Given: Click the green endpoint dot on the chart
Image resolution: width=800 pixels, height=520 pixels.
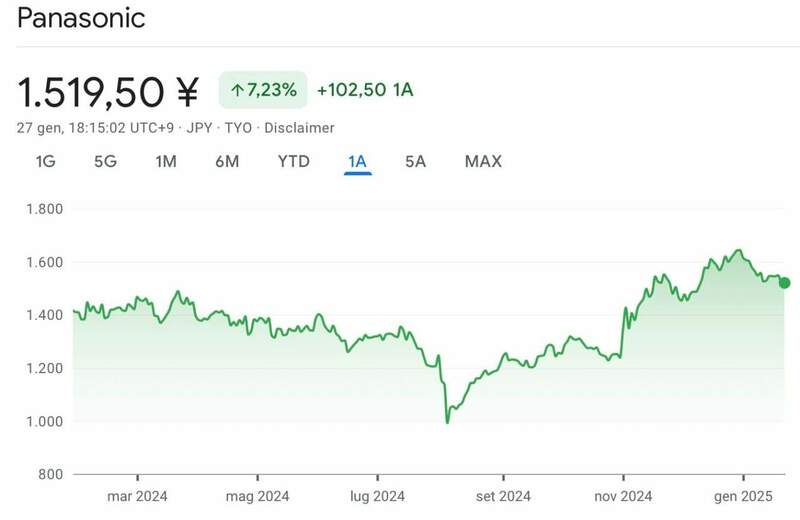Looking at the screenshot, I should (x=784, y=283).
